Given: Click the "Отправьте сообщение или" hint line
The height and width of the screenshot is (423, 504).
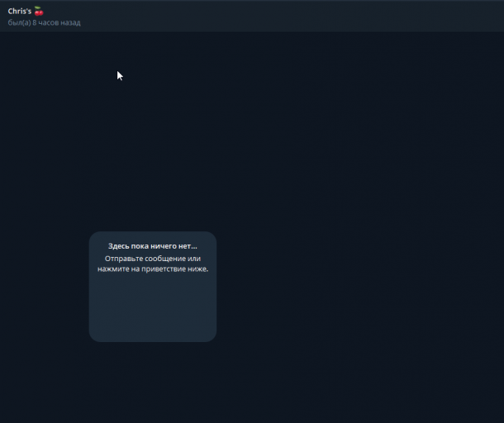Looking at the screenshot, I should (153, 259).
